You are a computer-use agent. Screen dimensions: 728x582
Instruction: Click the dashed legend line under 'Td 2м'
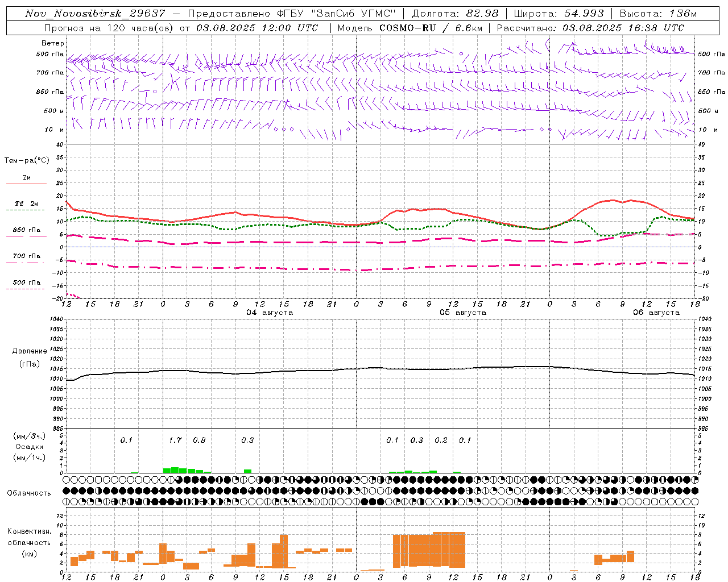(x=26, y=210)
